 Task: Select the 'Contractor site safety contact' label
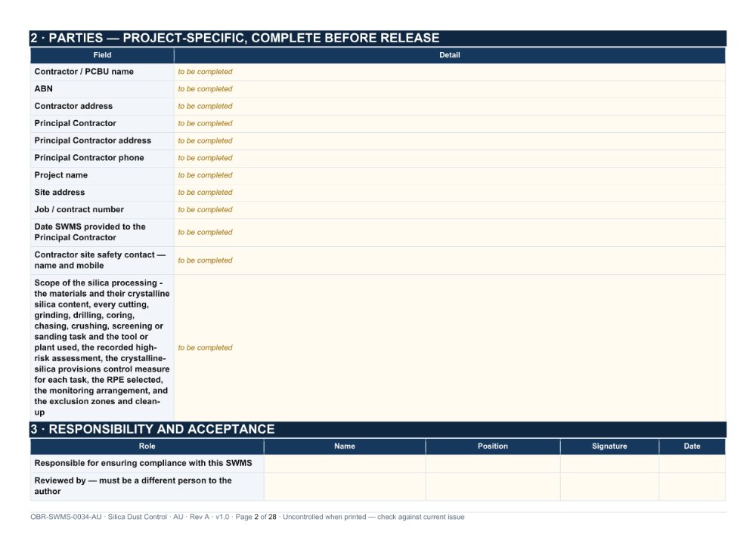100,260
